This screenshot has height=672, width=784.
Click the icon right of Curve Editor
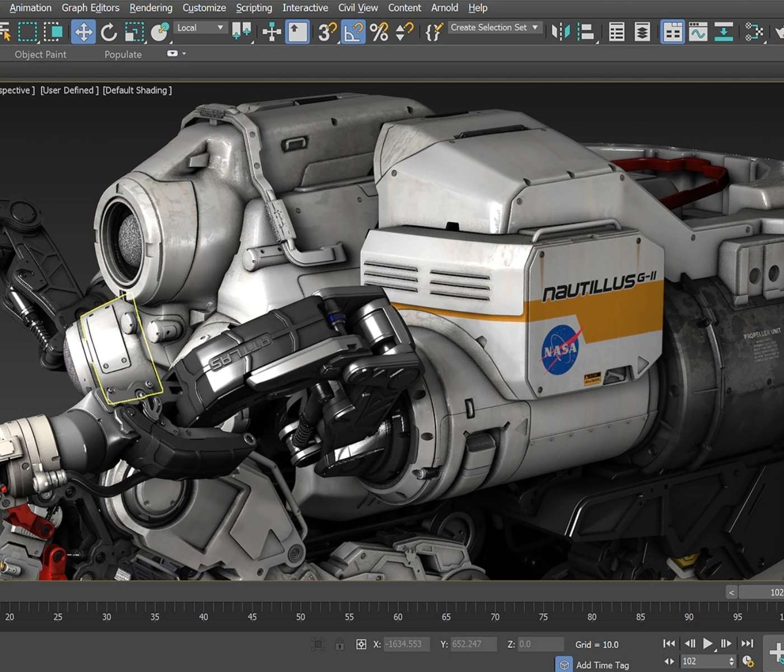(724, 32)
